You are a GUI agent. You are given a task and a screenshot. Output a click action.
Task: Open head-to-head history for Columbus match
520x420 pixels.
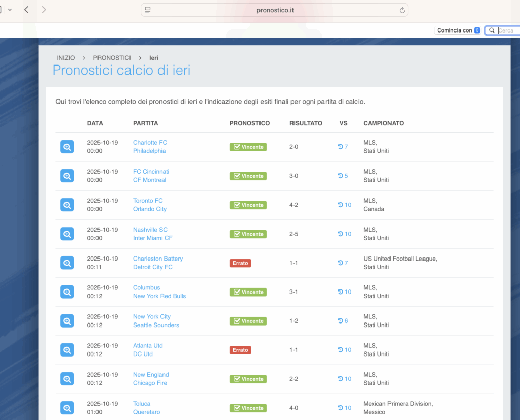click(345, 292)
